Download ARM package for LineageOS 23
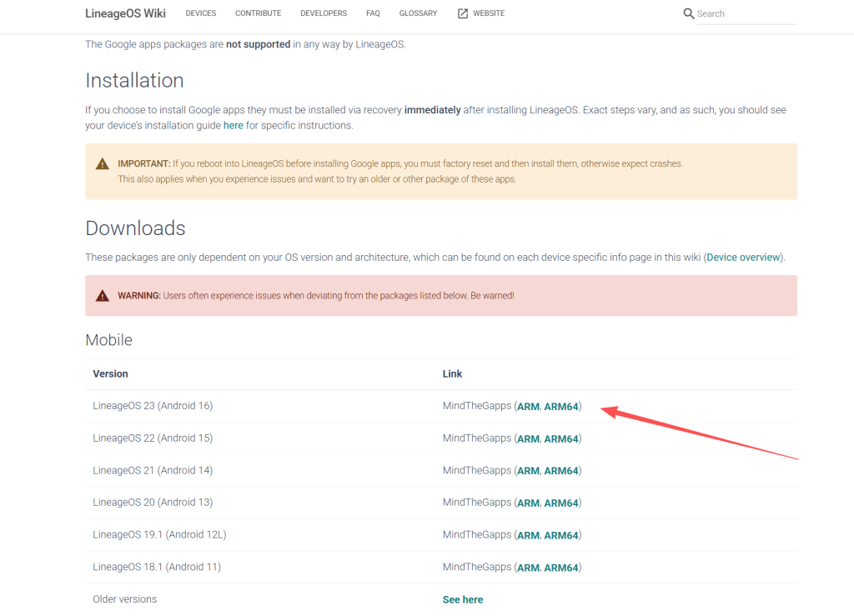 528,407
